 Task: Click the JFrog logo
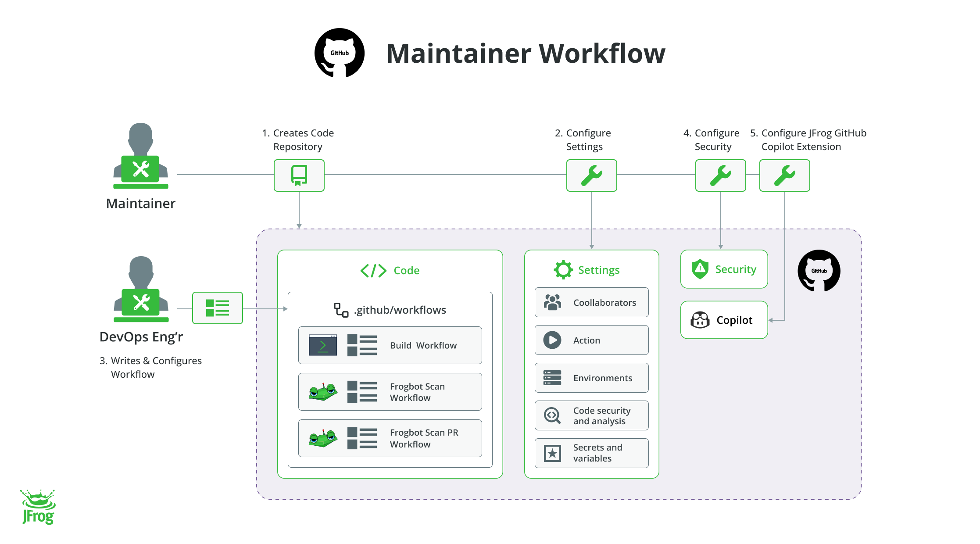point(38,507)
